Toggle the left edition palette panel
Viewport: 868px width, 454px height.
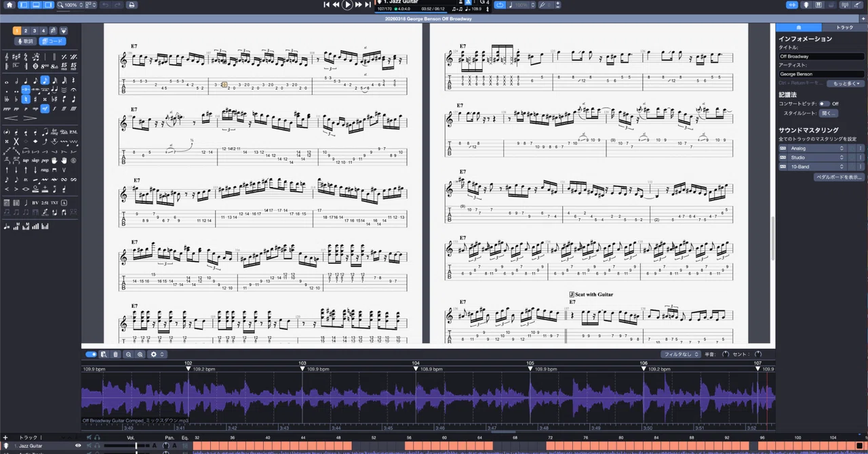point(24,5)
